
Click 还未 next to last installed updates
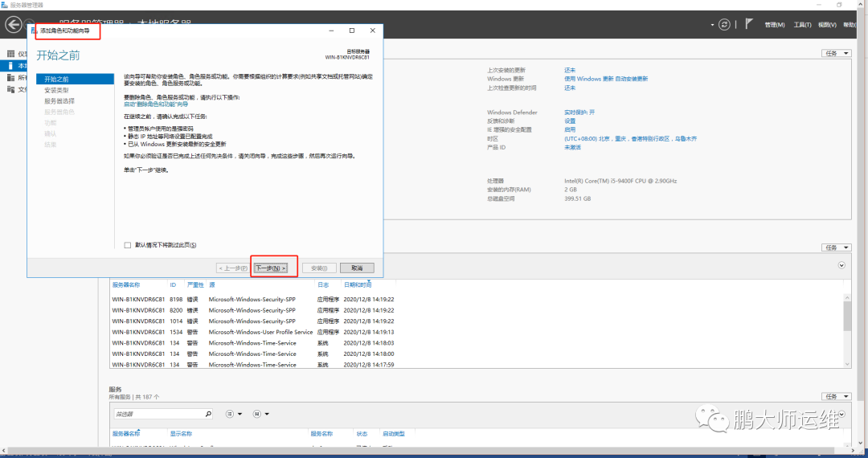coord(570,70)
